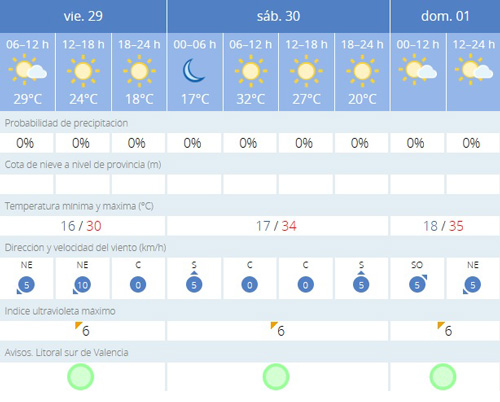Click the calm wind icon for vie. 18–24 h
Screen dimensions: 500x402
[x=138, y=285]
